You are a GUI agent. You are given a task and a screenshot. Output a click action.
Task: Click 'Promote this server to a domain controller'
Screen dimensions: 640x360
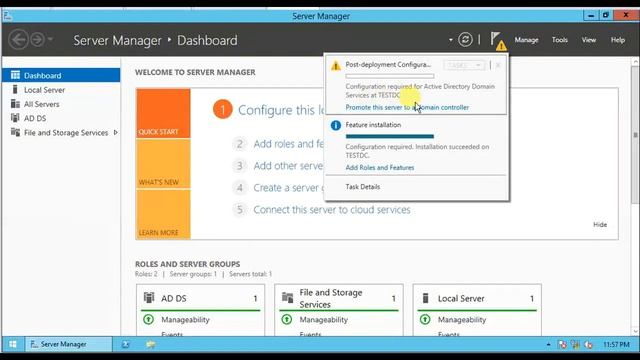pos(407,107)
